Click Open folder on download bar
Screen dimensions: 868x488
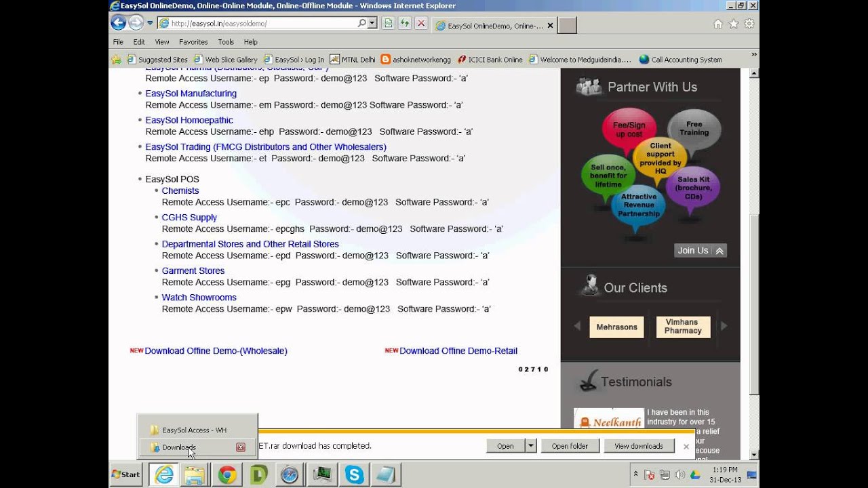[x=570, y=446]
